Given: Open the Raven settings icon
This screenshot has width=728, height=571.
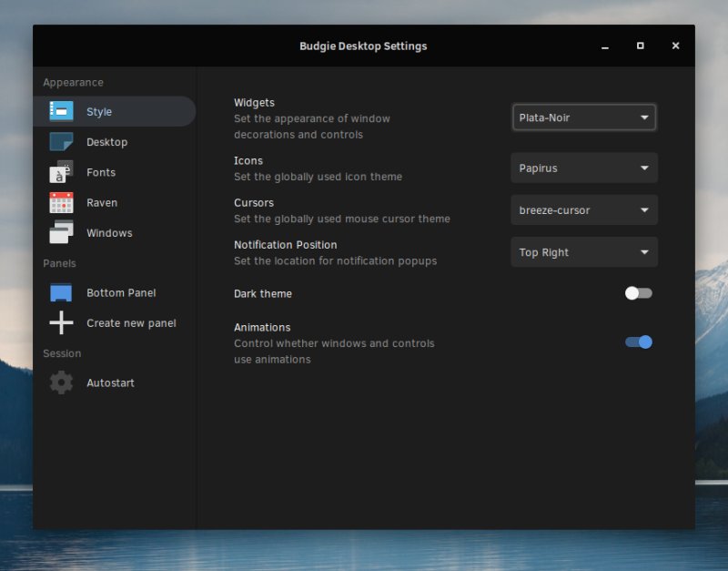Looking at the screenshot, I should tap(60, 202).
